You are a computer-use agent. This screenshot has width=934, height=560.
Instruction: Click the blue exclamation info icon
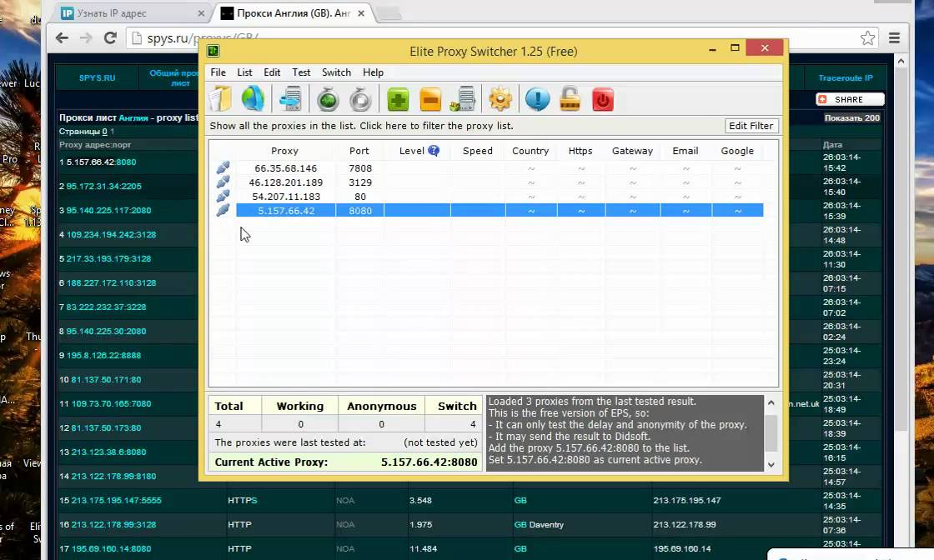click(537, 99)
